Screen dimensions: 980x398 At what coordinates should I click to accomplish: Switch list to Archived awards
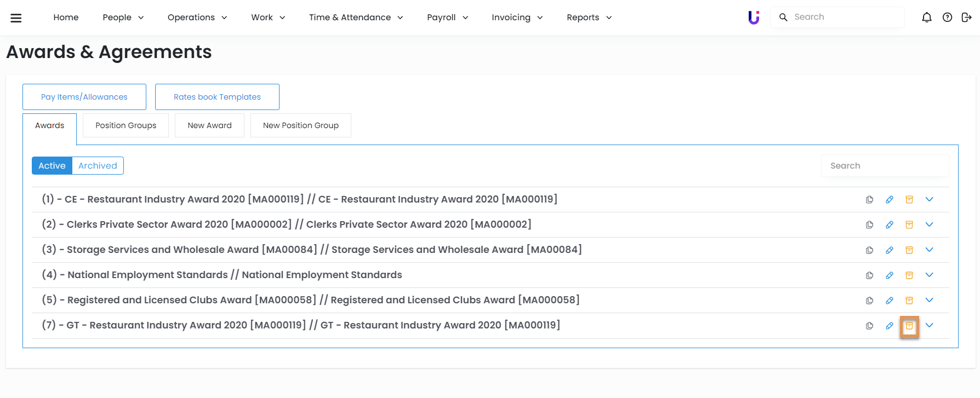(98, 166)
